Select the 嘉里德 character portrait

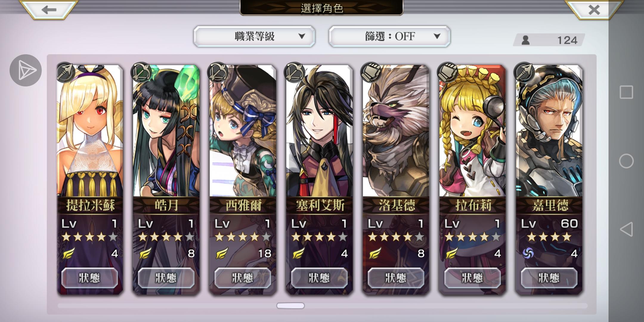[549, 131]
